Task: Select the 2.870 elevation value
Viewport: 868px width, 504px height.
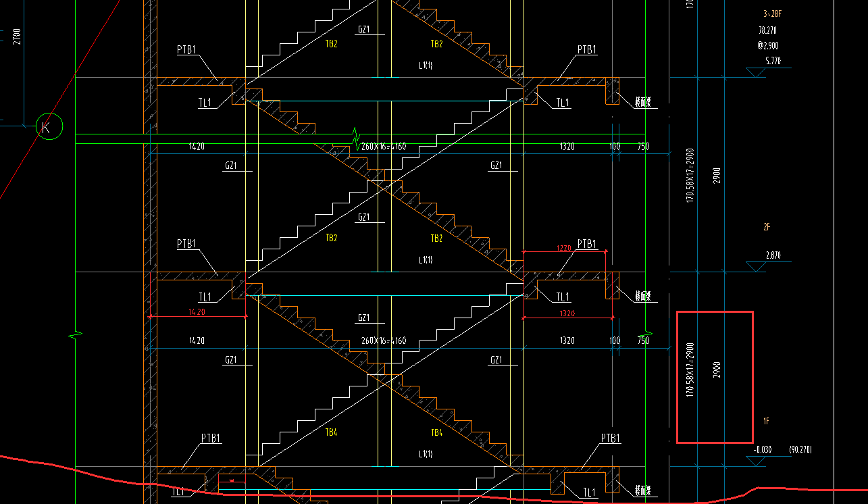Action: 773,255
